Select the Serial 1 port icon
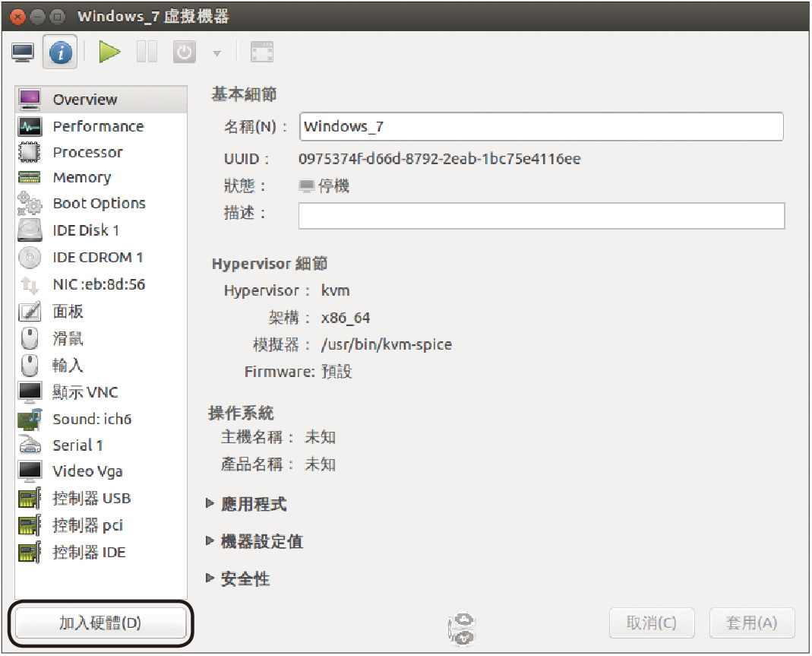The width and height of the screenshot is (812, 656). tap(30, 445)
